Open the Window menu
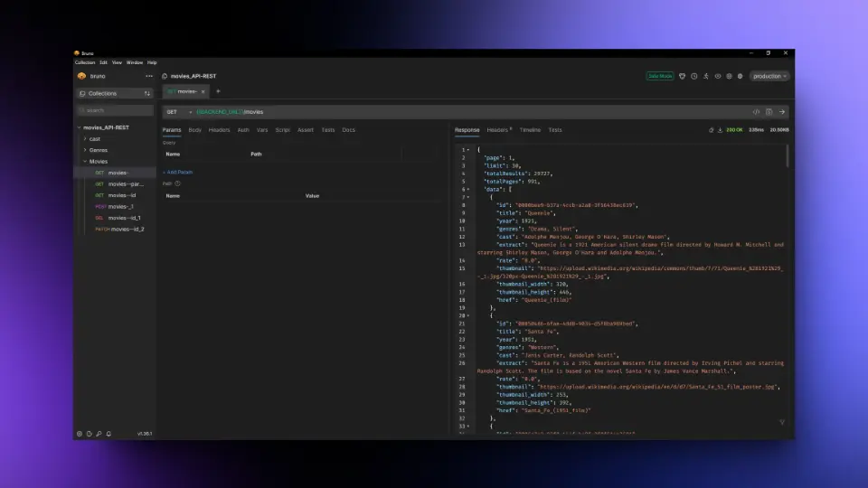The image size is (868, 488). [x=135, y=62]
